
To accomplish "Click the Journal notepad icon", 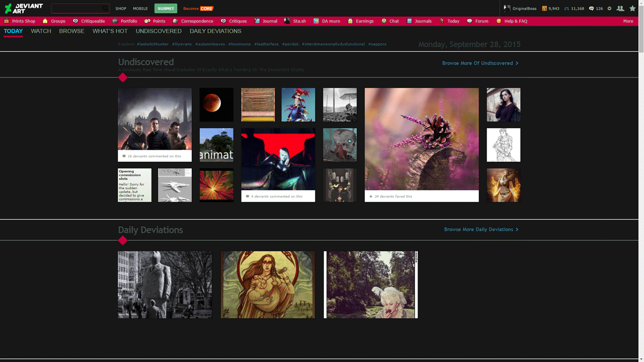I will [257, 21].
